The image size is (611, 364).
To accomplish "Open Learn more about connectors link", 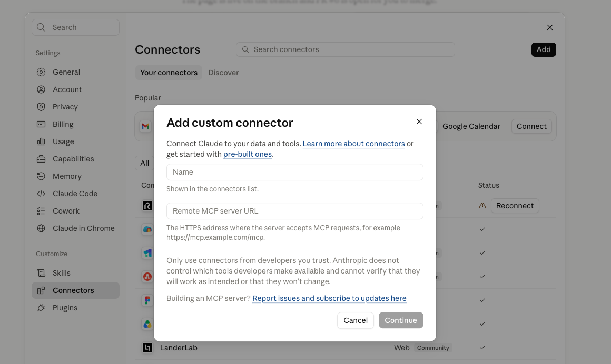I will tap(354, 144).
